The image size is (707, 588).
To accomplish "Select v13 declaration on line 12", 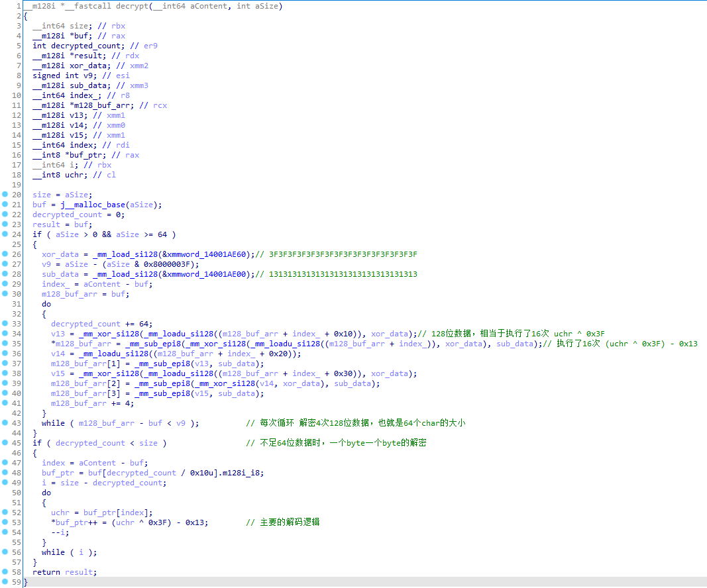I will point(77,115).
